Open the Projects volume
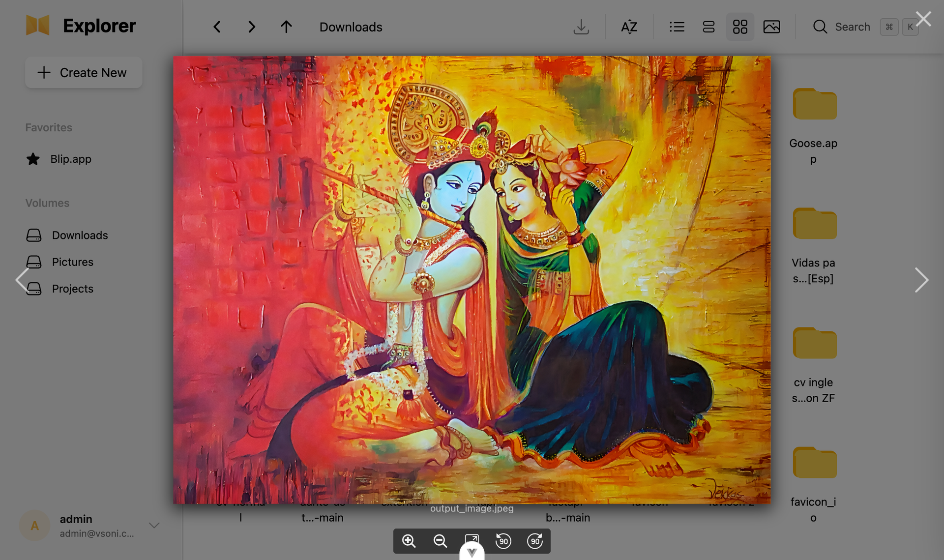Screen dimensions: 944x560 click(x=72, y=289)
